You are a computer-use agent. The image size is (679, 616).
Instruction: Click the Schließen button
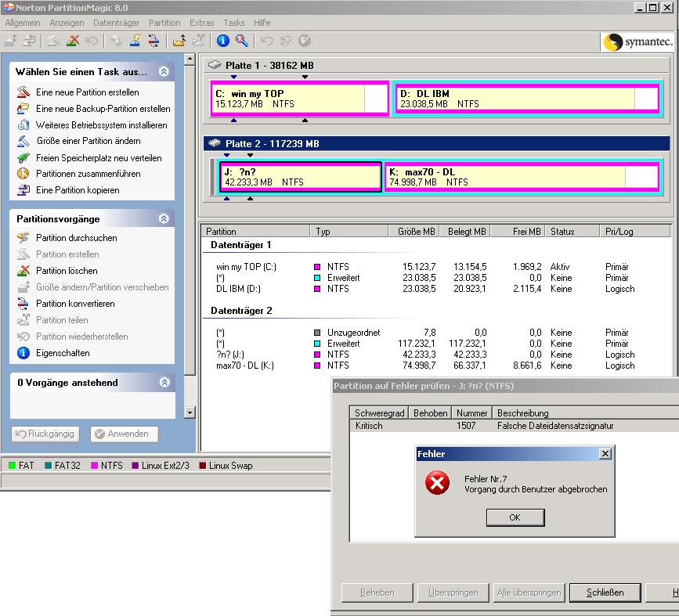[605, 593]
